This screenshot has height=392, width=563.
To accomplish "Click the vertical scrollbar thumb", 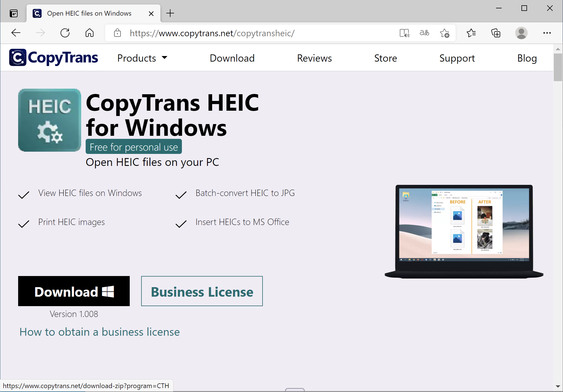I will (558, 67).
